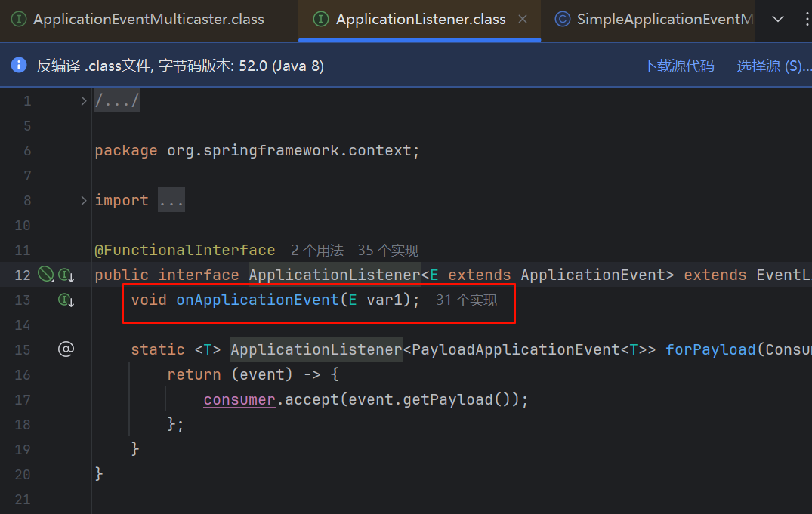812x514 pixels.
Task: Click the 下载源代码 link
Action: [678, 66]
